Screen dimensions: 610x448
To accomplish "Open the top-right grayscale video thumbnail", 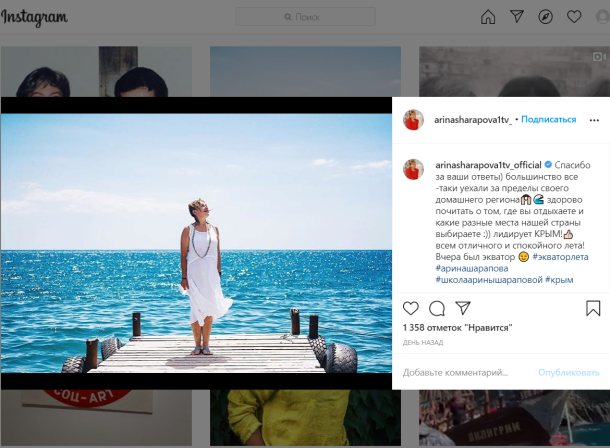I will 514,72.
